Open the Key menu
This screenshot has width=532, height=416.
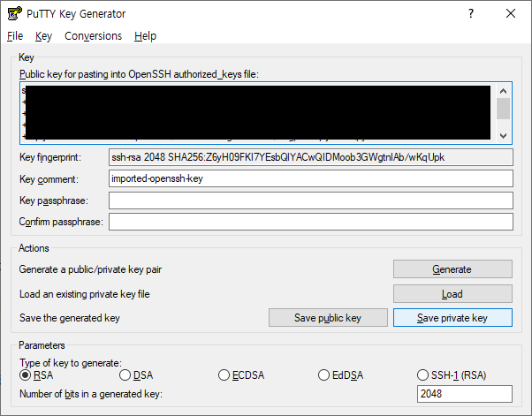click(x=44, y=36)
